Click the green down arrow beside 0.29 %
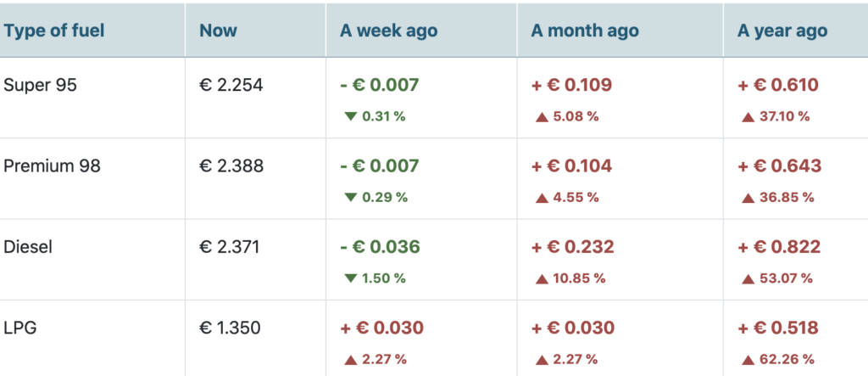This screenshot has height=376, width=868. 351,197
